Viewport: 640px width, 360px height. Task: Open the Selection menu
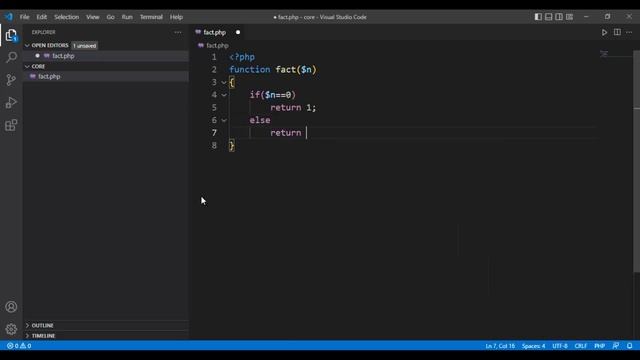(67, 17)
